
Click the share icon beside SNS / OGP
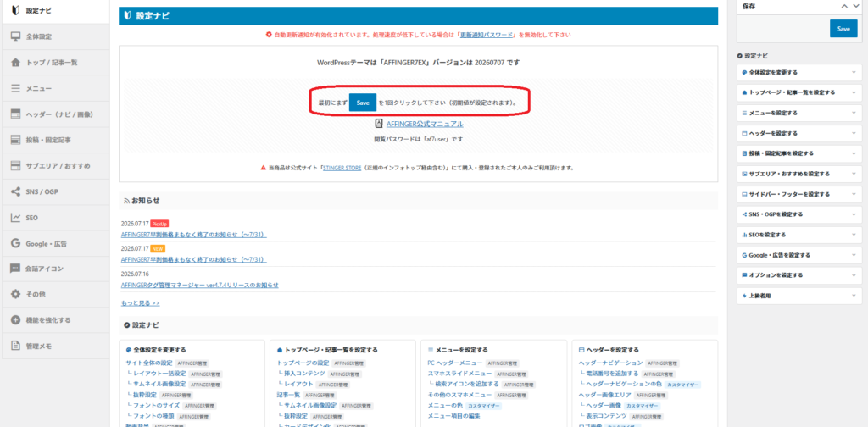point(15,192)
